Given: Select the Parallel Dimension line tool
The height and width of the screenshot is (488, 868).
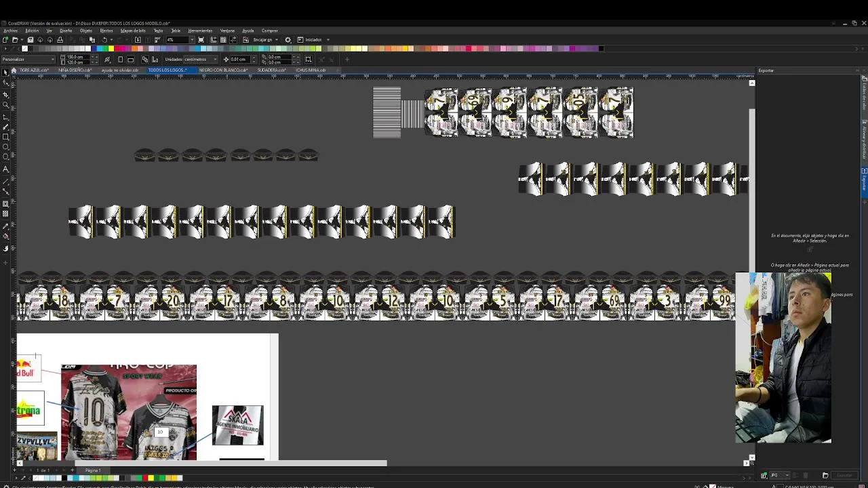Looking at the screenshot, I should (x=5, y=180).
